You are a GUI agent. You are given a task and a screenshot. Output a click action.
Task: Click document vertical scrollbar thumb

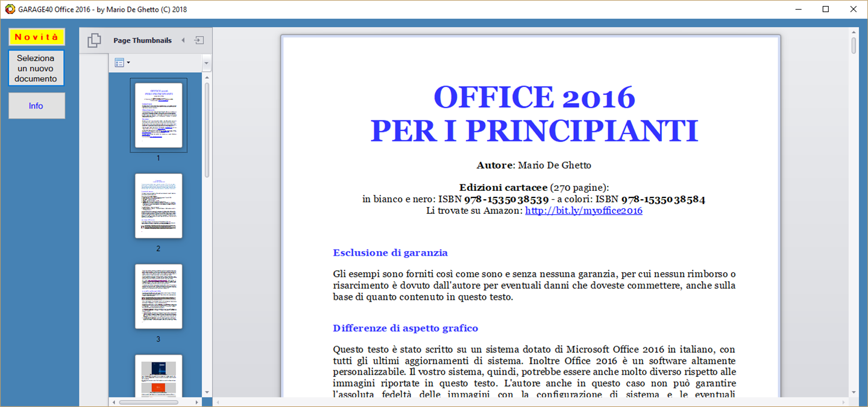(x=854, y=46)
